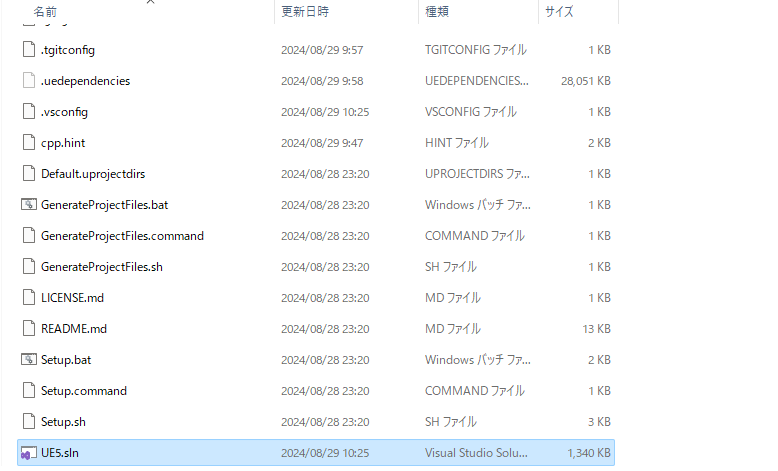Sort by the 名前 column header
778x471 pixels.
click(45, 11)
